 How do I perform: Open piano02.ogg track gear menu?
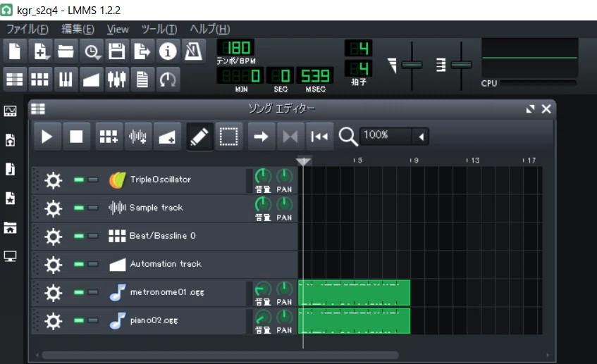(x=54, y=321)
